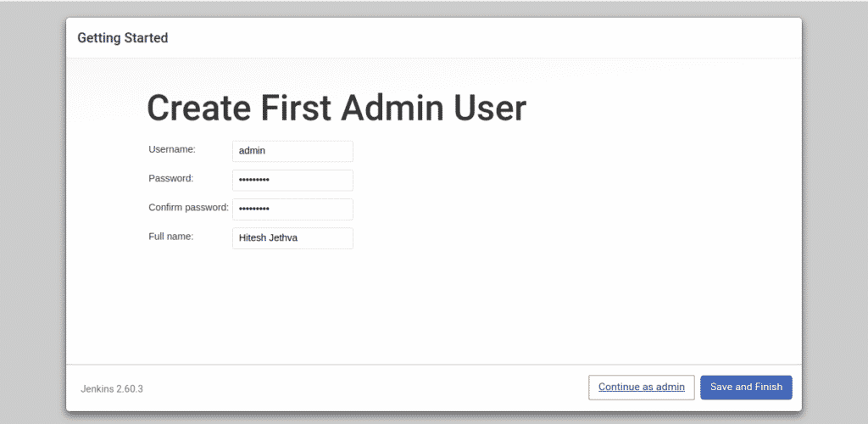The image size is (868, 424).
Task: Choose the Continue as admin link
Action: 642,388
